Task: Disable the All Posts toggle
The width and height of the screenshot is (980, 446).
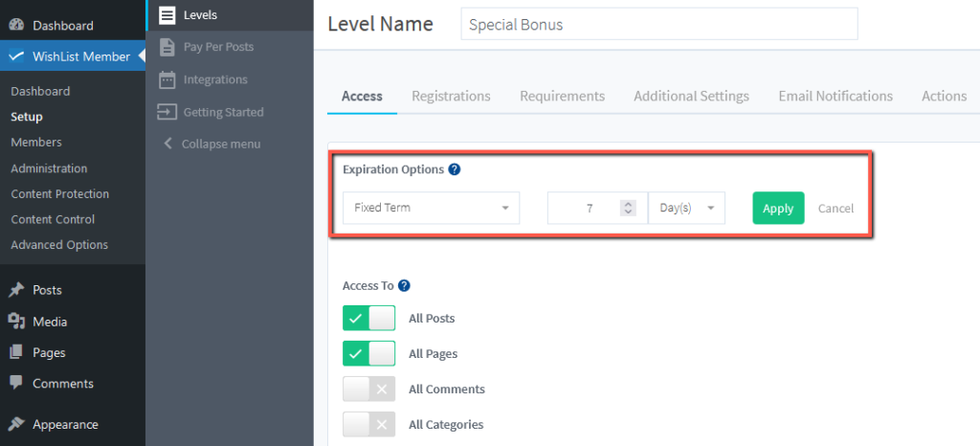Action: (368, 318)
